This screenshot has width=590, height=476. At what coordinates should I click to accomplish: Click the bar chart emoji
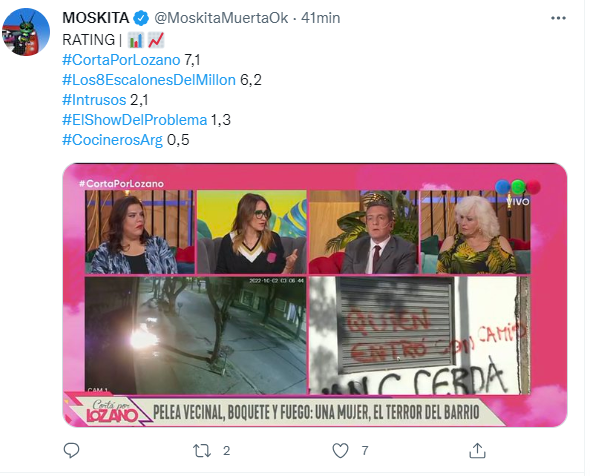[x=136, y=40]
